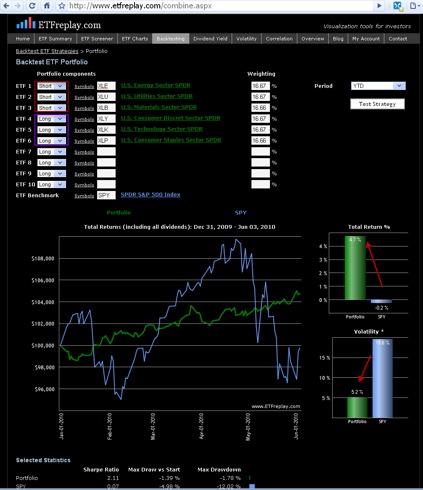
Task: Follow the Backtest ETF Strategies breadcrumb link
Action: click(x=47, y=51)
